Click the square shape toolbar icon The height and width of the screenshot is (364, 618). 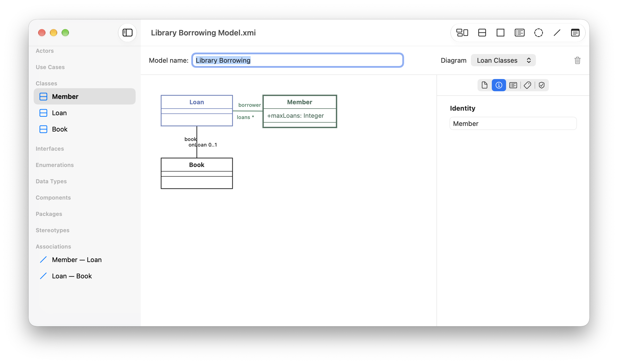(500, 33)
